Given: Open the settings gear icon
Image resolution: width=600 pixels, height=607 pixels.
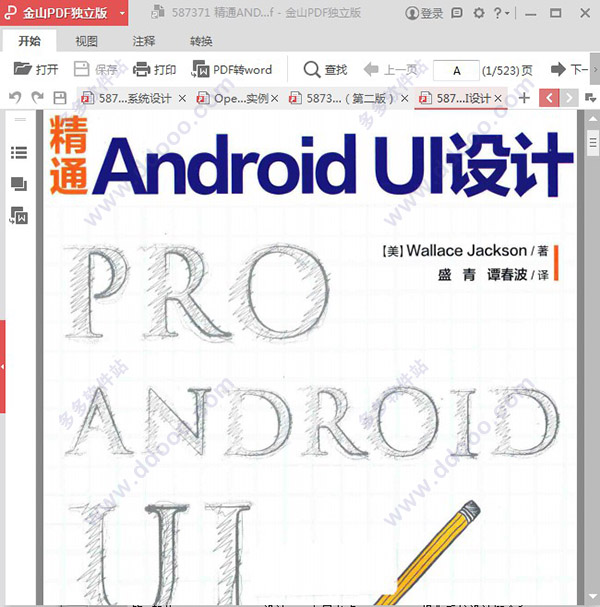Looking at the screenshot, I should click(x=479, y=13).
